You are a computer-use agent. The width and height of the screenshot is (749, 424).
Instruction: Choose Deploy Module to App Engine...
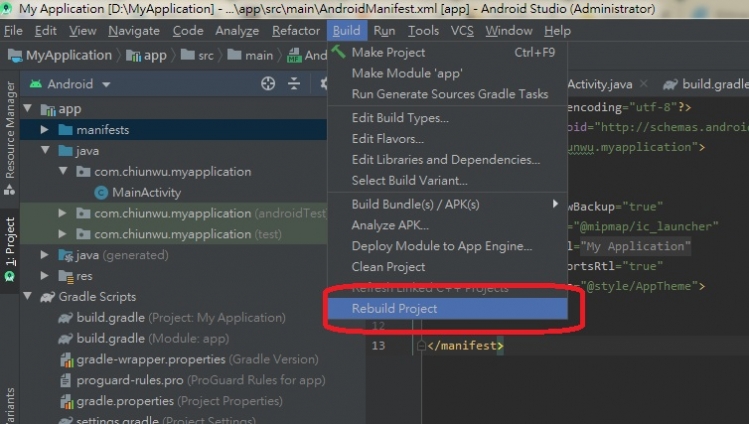448,246
